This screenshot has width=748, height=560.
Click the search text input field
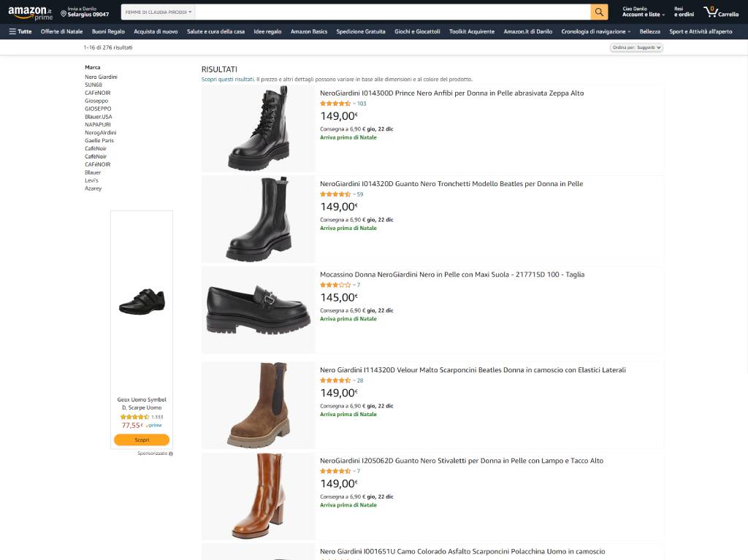(393, 12)
